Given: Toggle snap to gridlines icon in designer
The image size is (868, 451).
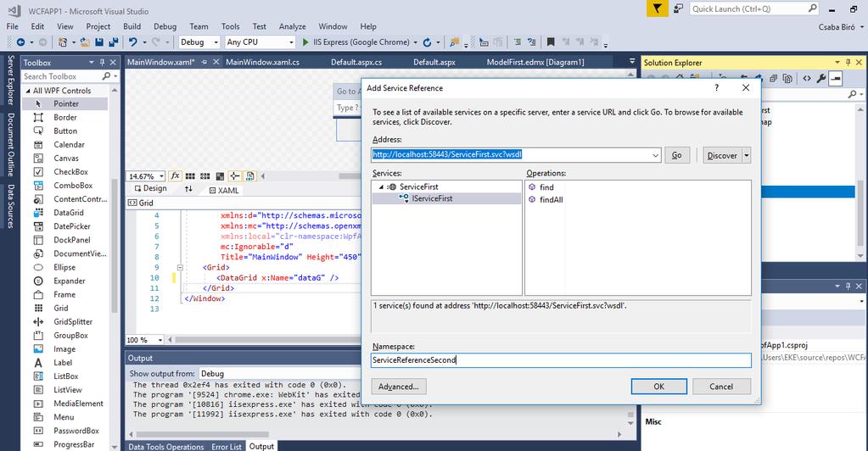Looking at the screenshot, I should coord(204,176).
